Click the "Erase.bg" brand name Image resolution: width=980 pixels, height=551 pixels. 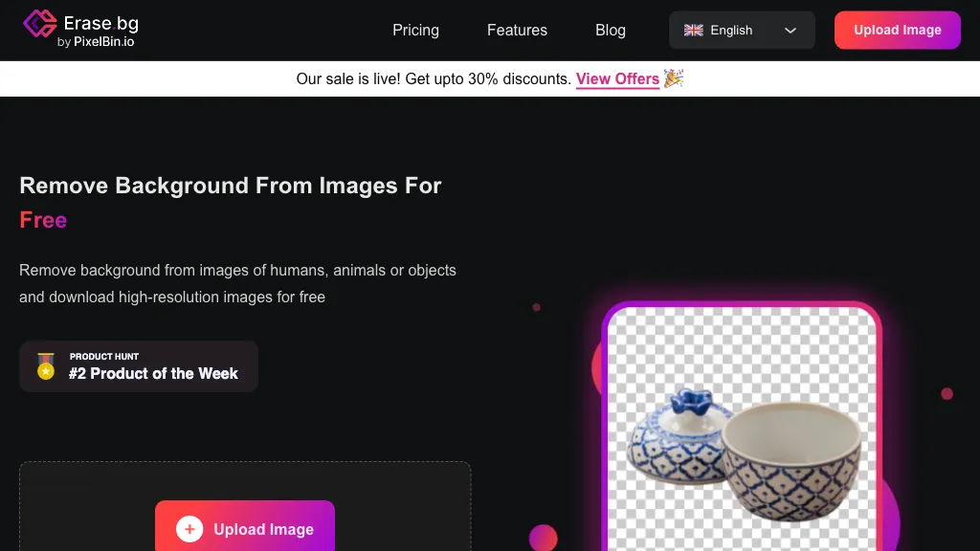(101, 23)
